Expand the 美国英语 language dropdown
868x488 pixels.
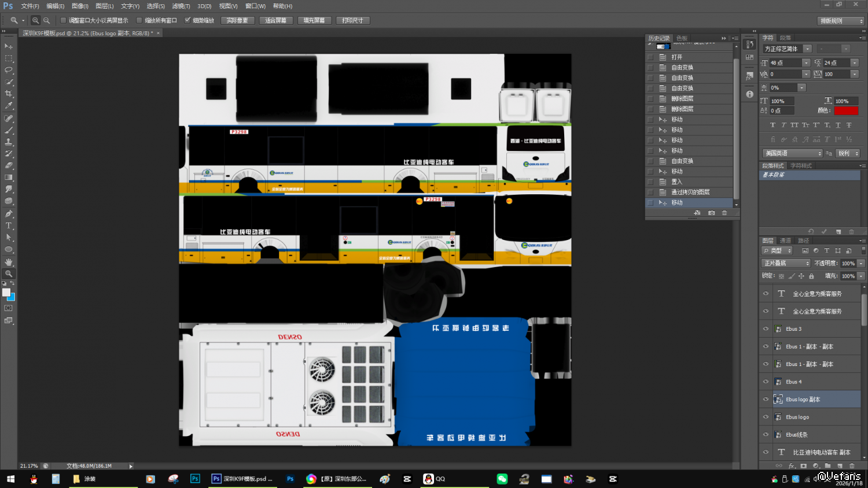[x=792, y=153]
